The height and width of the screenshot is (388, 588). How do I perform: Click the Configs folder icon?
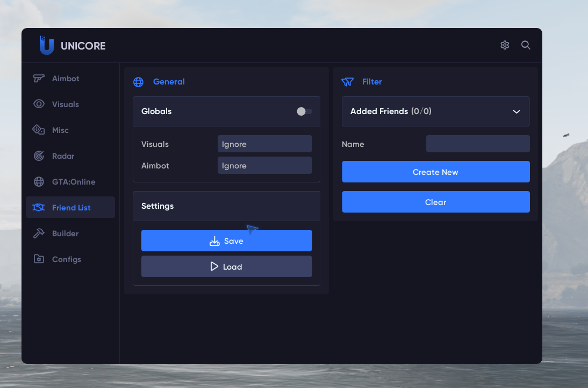pyautogui.click(x=39, y=259)
